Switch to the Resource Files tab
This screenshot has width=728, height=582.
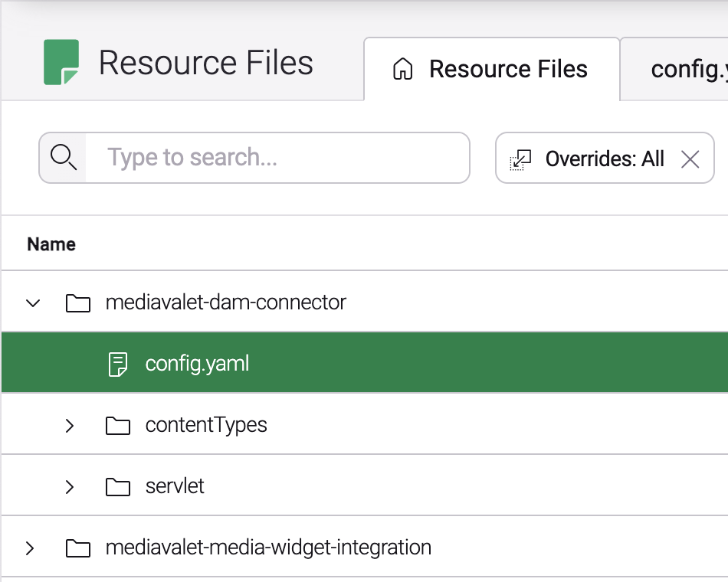point(492,69)
